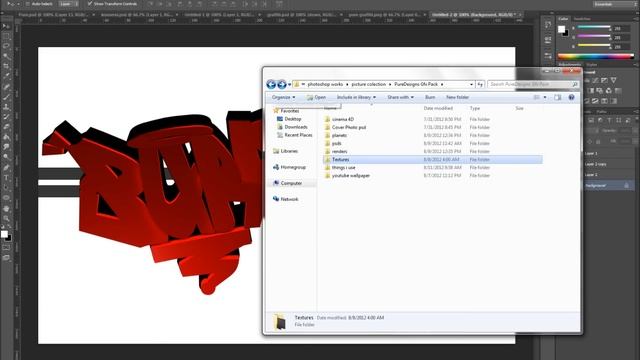640x360 pixels.
Task: Refresh the Explorer address bar
Action: tap(480, 84)
